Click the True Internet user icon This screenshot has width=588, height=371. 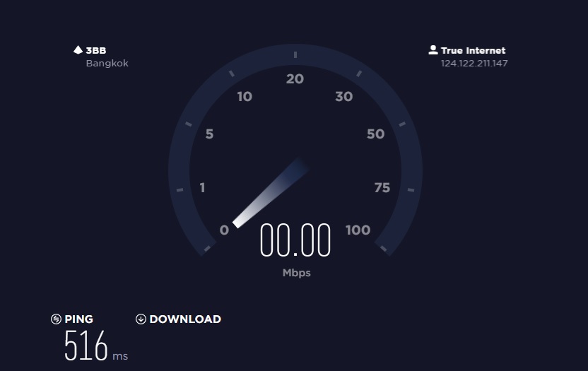pyautogui.click(x=433, y=50)
